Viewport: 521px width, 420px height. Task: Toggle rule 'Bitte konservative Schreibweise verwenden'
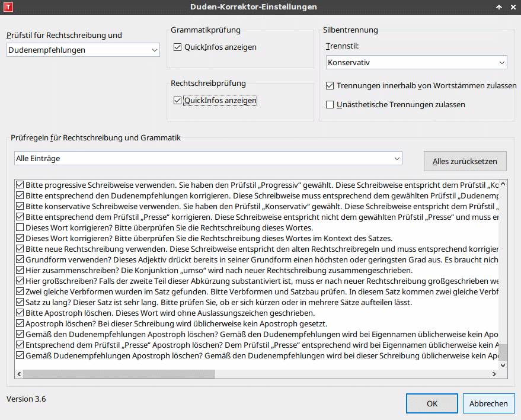pyautogui.click(x=20, y=206)
